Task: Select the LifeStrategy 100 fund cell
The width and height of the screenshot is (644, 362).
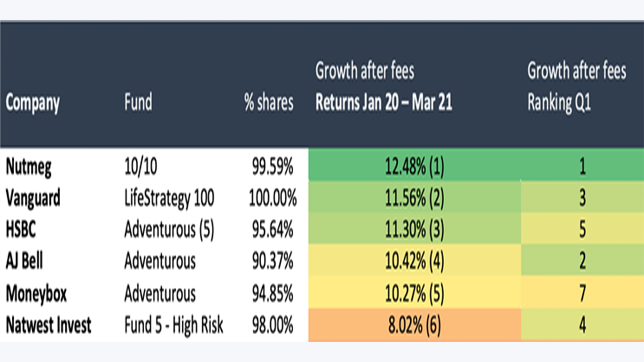Action: click(x=169, y=198)
